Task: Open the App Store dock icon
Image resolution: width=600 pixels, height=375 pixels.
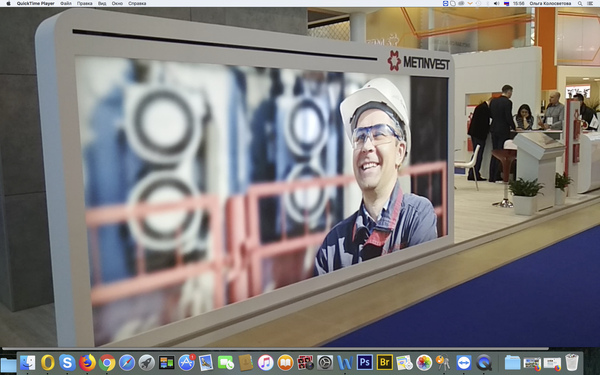Action: click(x=186, y=362)
